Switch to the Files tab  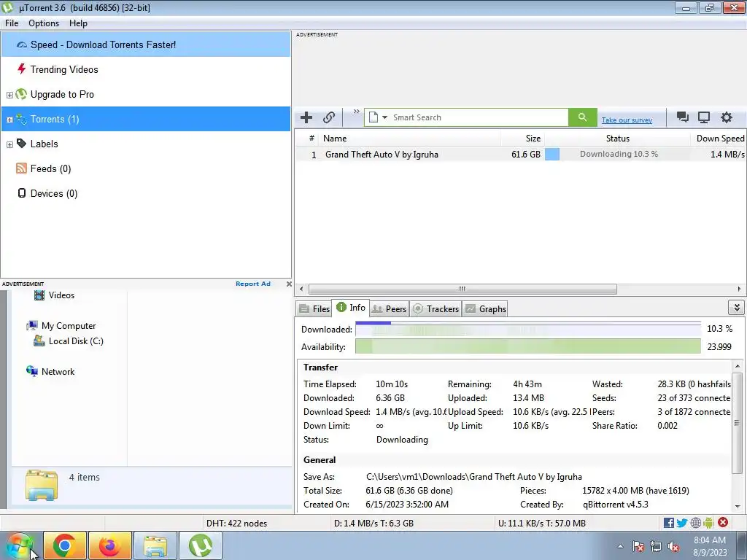(314, 308)
